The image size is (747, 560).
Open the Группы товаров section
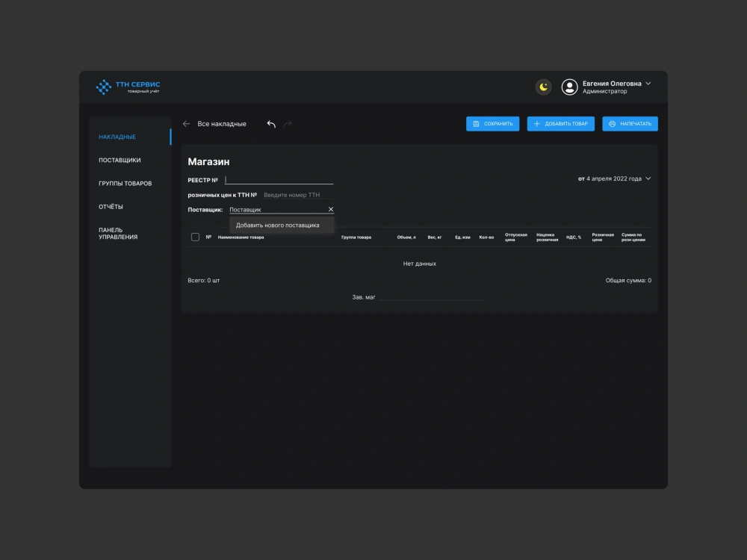coord(125,184)
